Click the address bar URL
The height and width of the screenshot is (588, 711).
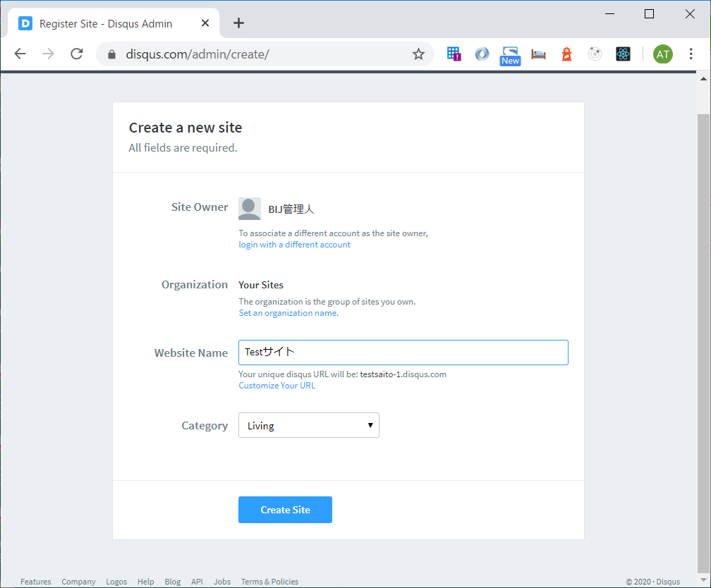(197, 54)
